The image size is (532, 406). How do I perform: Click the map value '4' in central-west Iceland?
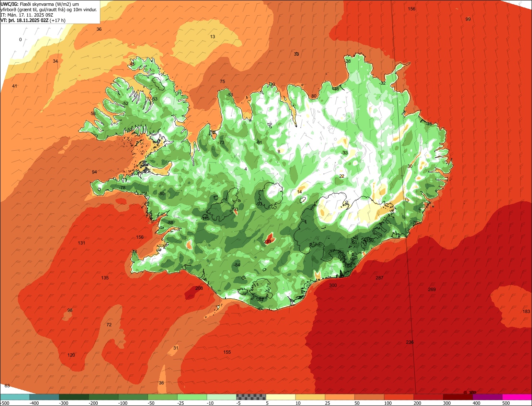pyautogui.click(x=246, y=169)
